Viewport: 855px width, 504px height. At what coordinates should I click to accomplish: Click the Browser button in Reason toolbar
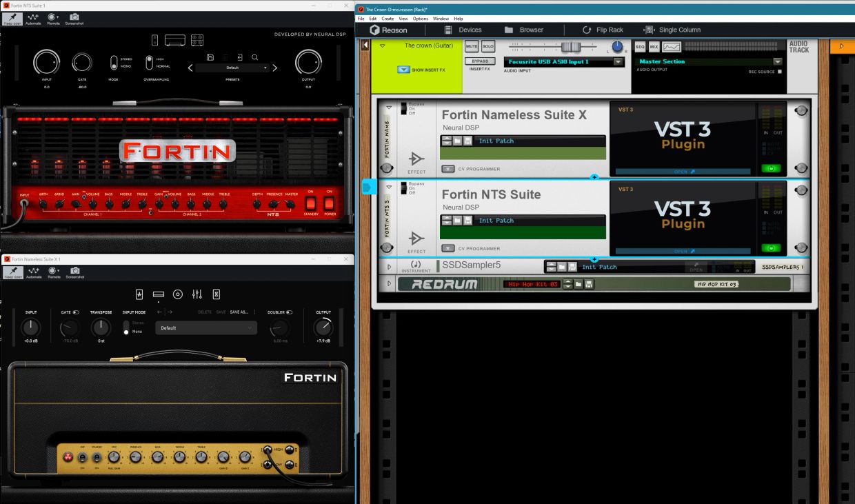coord(524,30)
